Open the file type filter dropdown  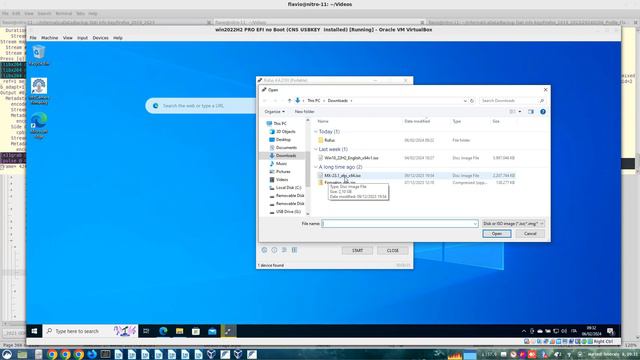513,224
